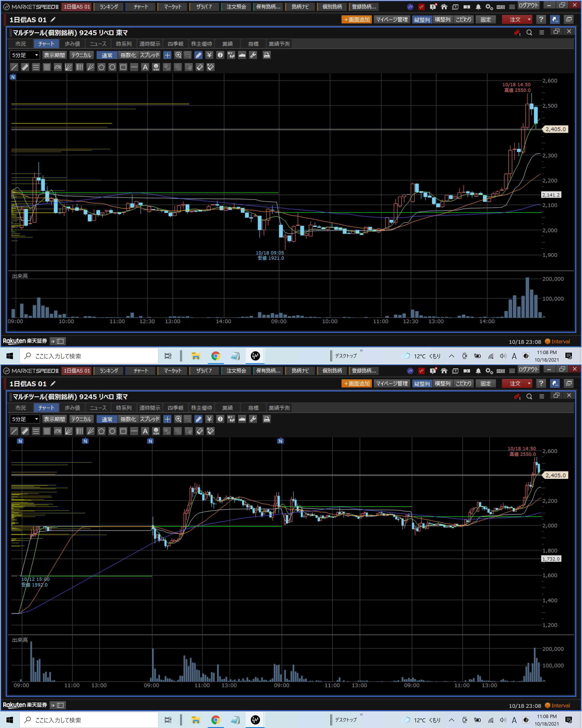The image size is (582, 728).
Task: Click the eraser tool in upper chart toolbar
Action: click(x=199, y=67)
